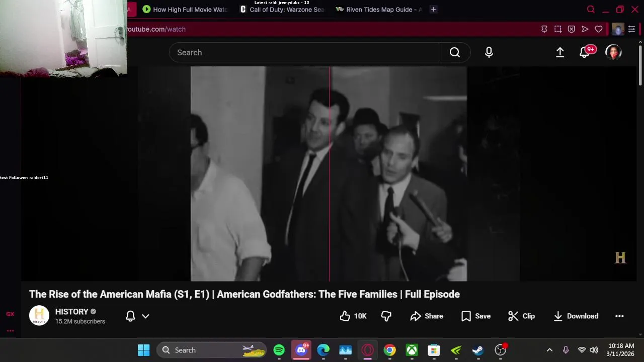Open the YouTube account avatar menu
The image size is (644, 362).
pos(613,52)
